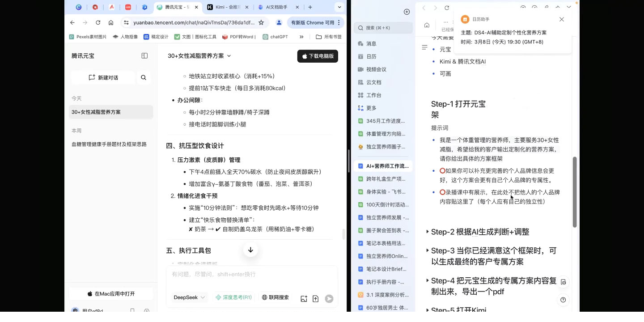This screenshot has width=644, height=322.
Task: Open the Pexels素材图片 bookmark
Action: click(88, 37)
